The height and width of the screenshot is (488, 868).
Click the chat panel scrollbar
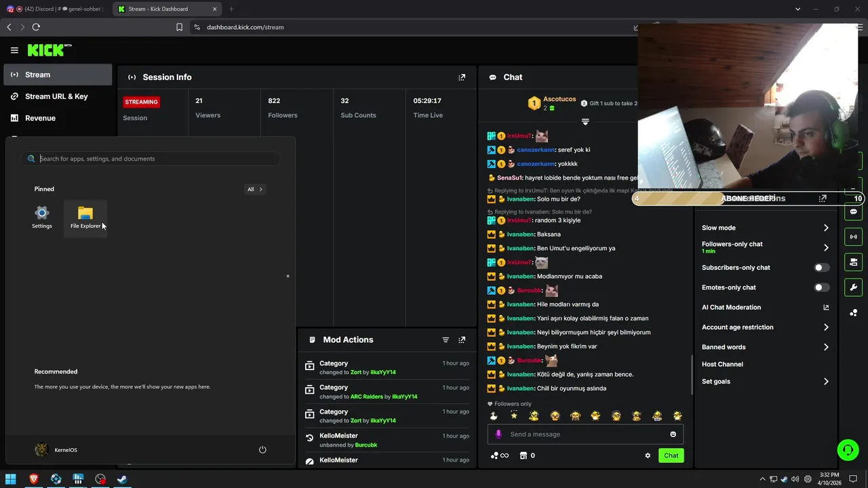692,375
